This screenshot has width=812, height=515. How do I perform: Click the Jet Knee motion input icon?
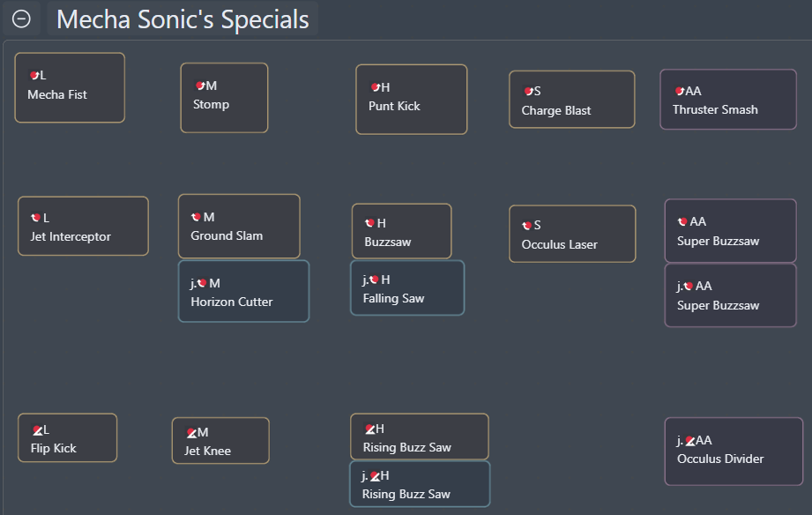[191, 433]
